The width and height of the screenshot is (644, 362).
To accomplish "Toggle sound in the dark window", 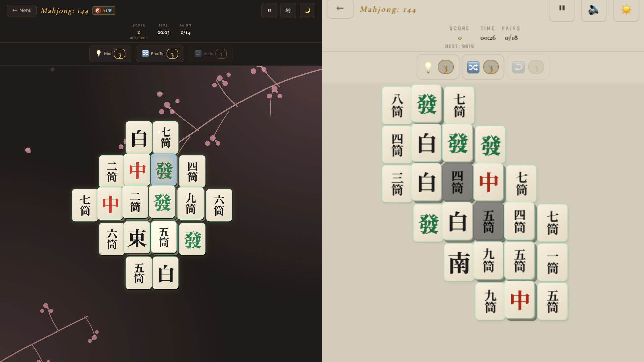I will coord(288,10).
